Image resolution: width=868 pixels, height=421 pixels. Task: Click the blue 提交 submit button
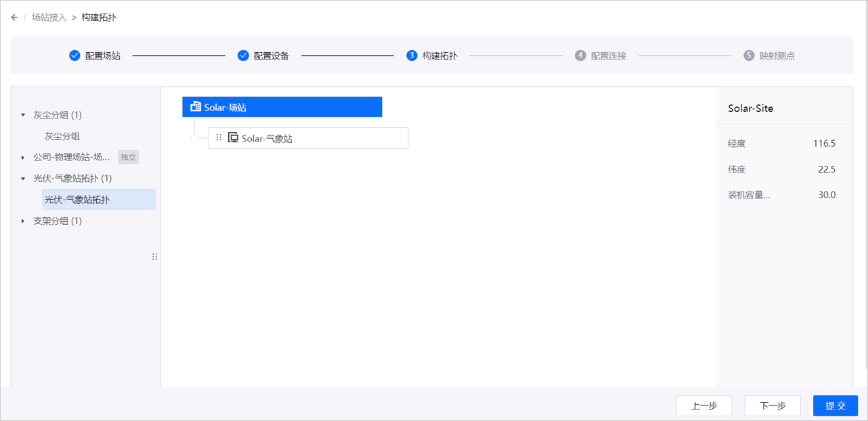[x=836, y=405]
